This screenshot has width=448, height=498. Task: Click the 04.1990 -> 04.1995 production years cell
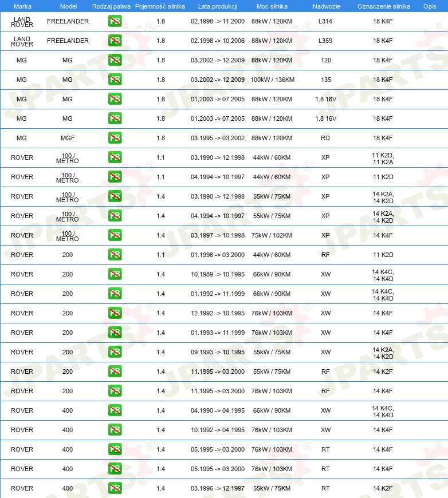(x=218, y=410)
